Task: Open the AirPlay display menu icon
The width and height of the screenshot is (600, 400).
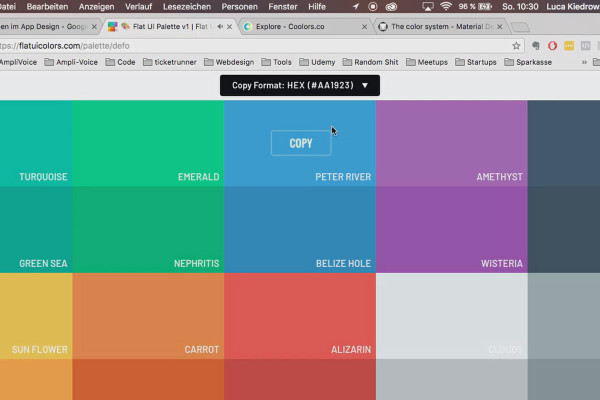Action: coord(427,7)
